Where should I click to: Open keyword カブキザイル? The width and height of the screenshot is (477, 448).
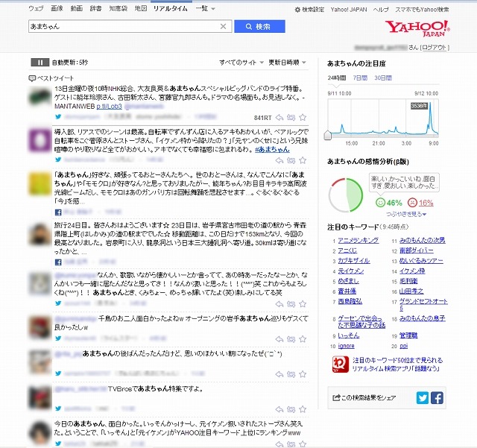pos(354,261)
